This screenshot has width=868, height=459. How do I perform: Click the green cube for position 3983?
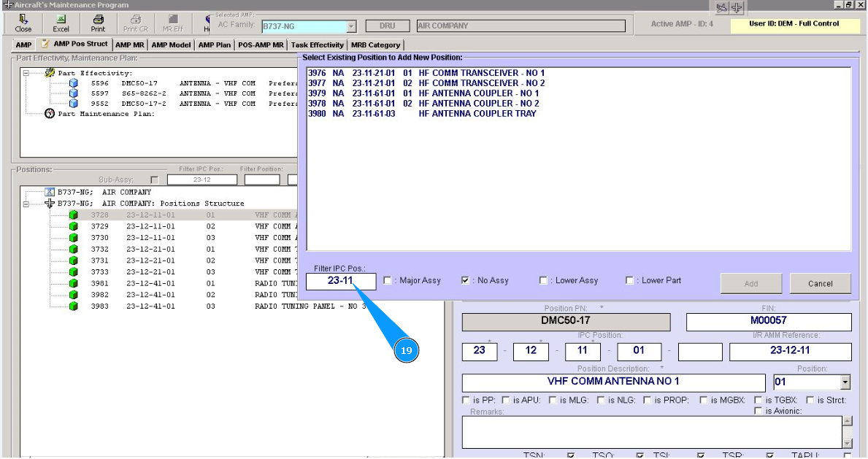point(73,306)
